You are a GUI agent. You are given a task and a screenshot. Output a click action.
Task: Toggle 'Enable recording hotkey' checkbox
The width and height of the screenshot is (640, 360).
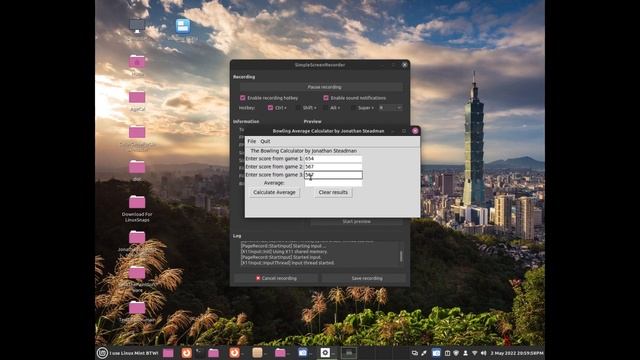pos(242,98)
